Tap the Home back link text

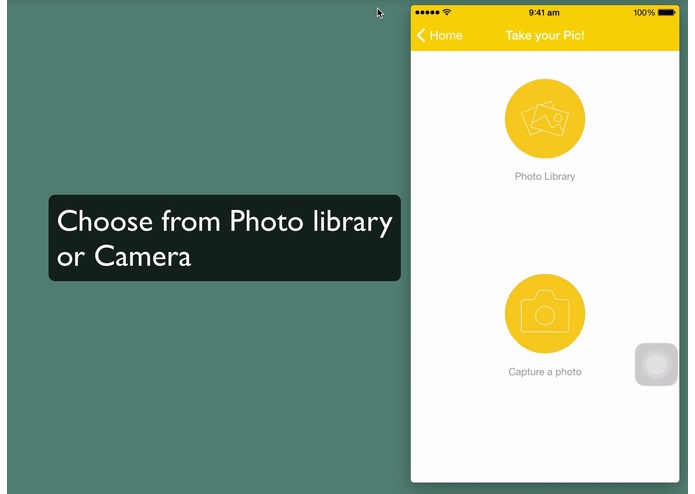click(446, 35)
